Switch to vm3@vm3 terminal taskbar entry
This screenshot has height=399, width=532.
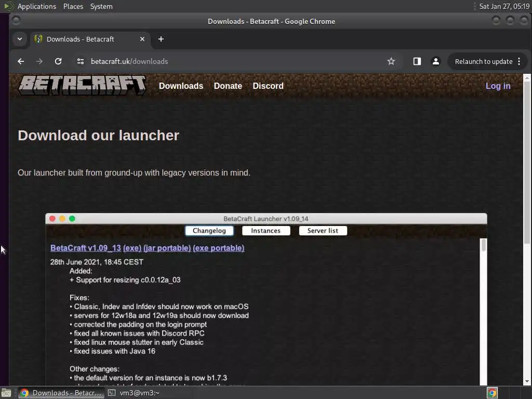click(x=134, y=393)
